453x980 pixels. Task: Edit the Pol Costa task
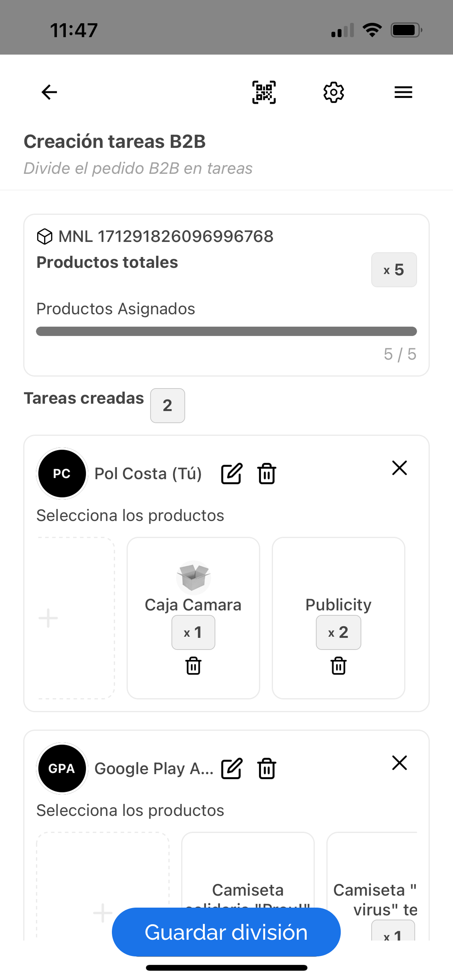[232, 473]
